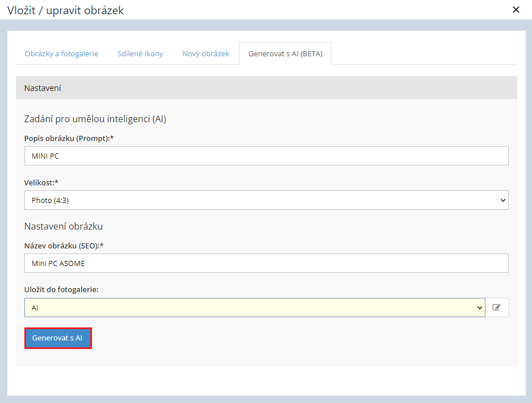Open the Sdílené ikony tab
The image size is (532, 403).
[x=140, y=54]
